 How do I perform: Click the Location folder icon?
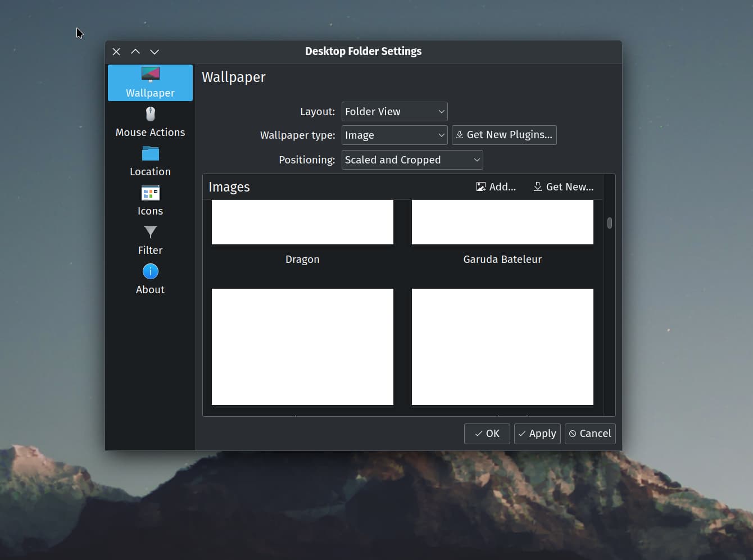[x=150, y=153]
